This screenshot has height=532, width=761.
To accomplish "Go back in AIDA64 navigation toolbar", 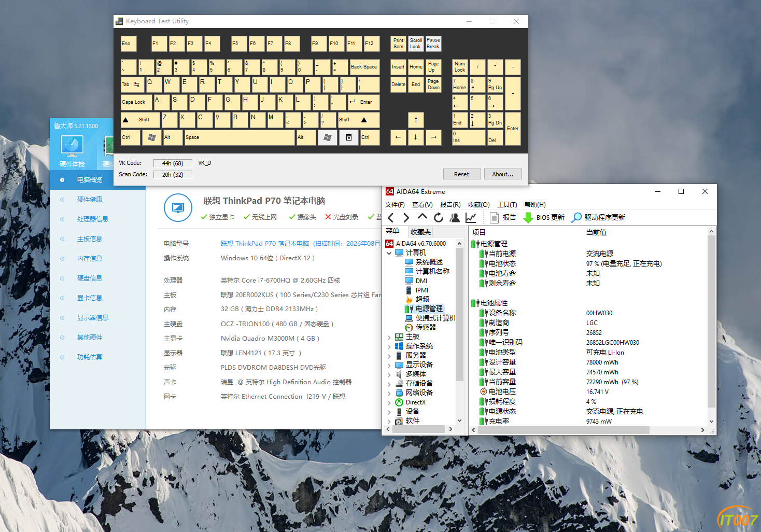I will pos(391,218).
